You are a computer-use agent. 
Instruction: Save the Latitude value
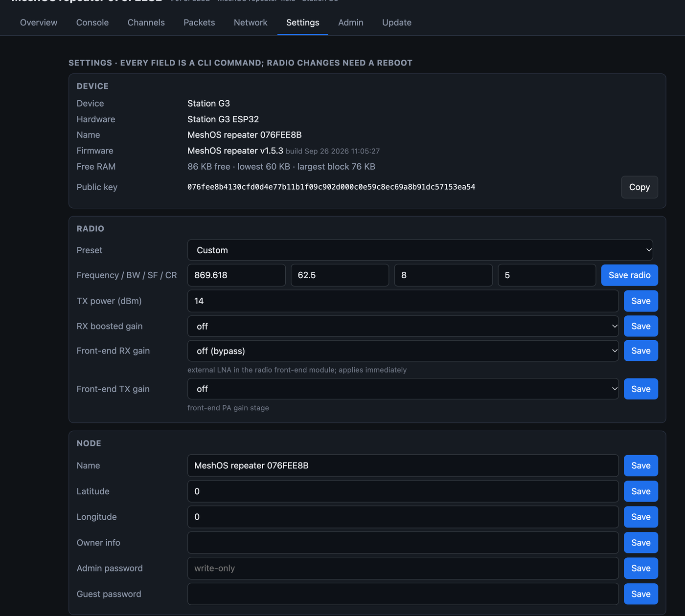point(640,491)
